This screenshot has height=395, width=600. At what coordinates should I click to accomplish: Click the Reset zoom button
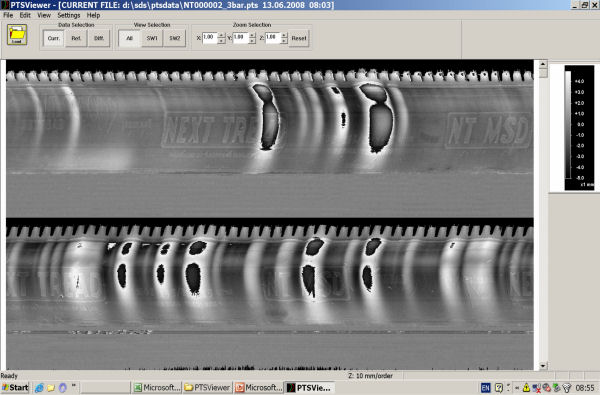(x=299, y=38)
